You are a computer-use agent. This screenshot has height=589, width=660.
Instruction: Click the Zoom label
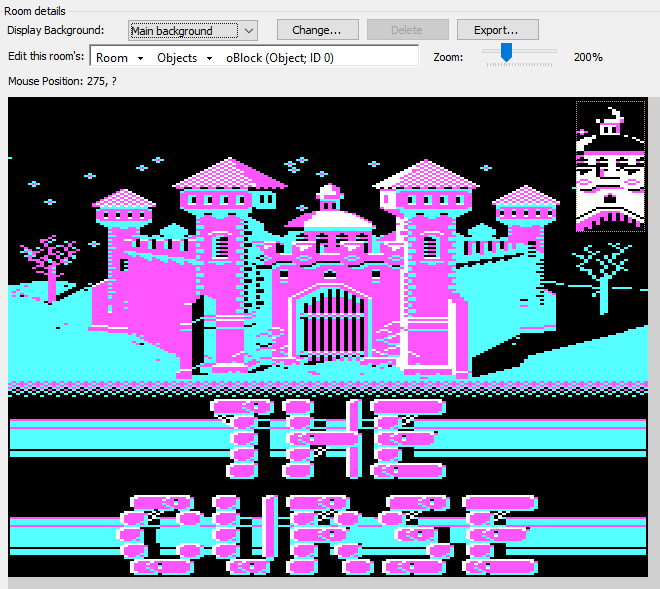click(x=448, y=57)
